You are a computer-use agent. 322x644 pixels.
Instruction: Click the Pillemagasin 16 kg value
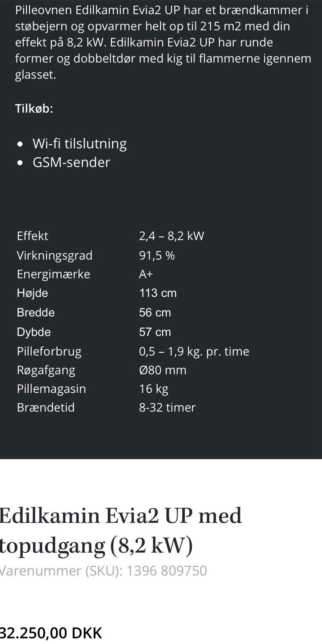[x=154, y=389]
